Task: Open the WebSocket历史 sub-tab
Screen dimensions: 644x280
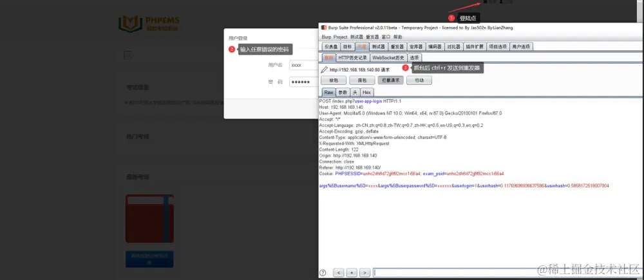Action: pos(388,58)
